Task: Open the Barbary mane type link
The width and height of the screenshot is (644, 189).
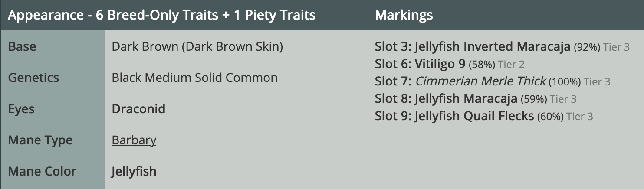Action: (x=134, y=140)
